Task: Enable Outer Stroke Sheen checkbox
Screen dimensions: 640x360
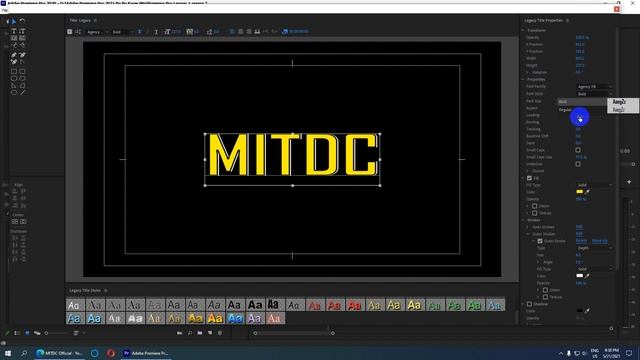Action: (x=545, y=290)
